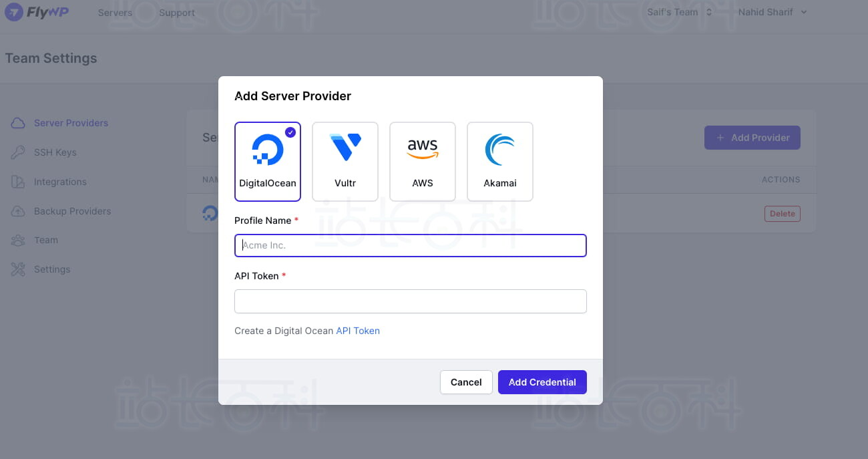
Task: Open the API Token creation link
Action: click(x=358, y=331)
